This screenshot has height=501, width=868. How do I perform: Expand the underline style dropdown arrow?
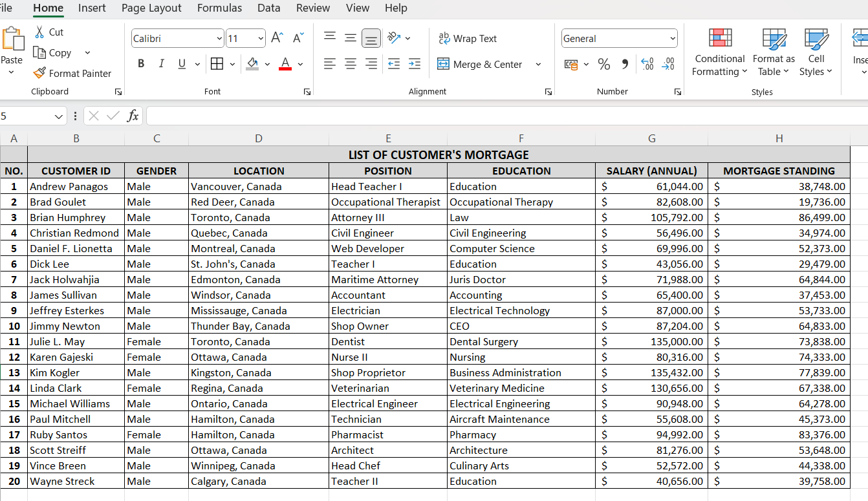[x=197, y=64]
